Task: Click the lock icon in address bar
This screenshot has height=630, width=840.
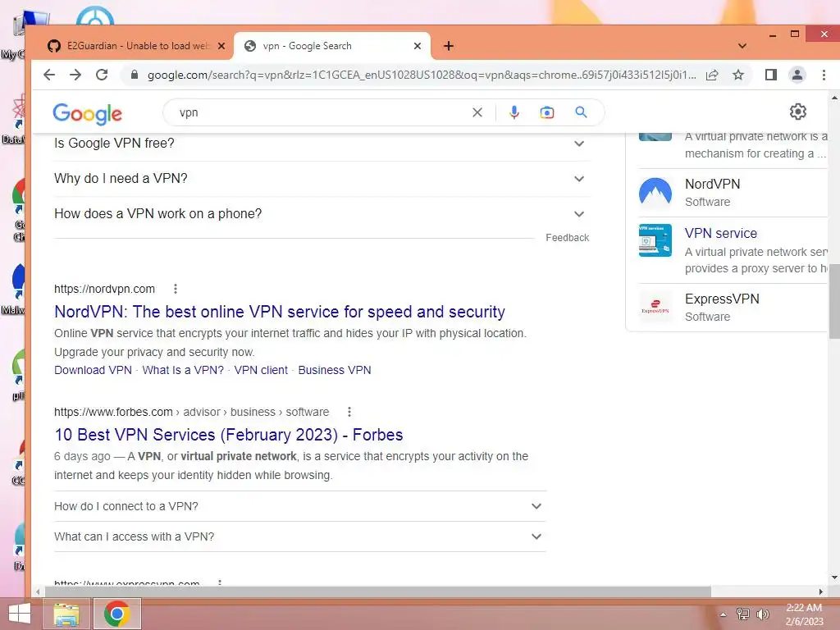Action: pos(135,75)
